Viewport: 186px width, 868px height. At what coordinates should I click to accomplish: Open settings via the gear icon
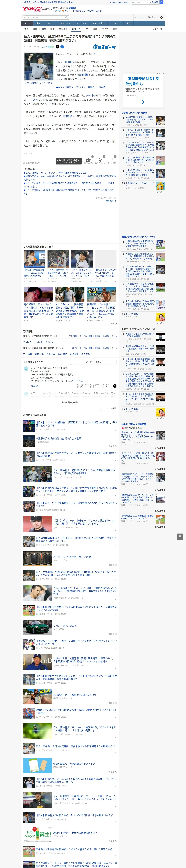click(x=161, y=18)
